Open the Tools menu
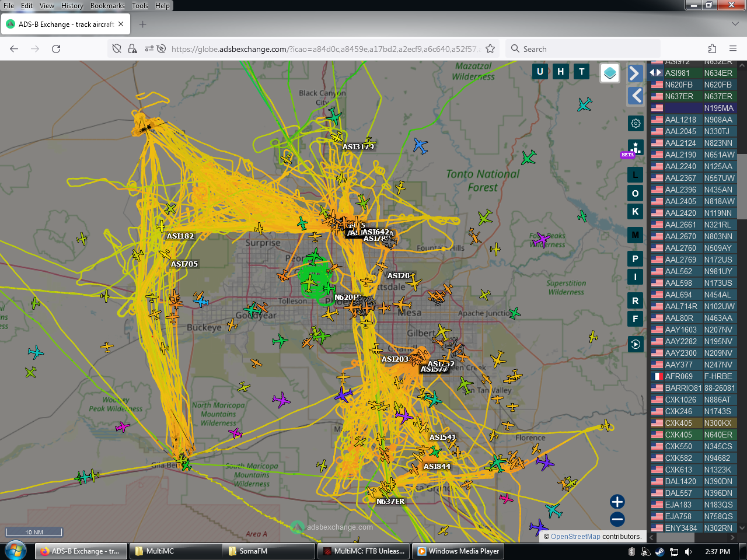 click(x=140, y=6)
